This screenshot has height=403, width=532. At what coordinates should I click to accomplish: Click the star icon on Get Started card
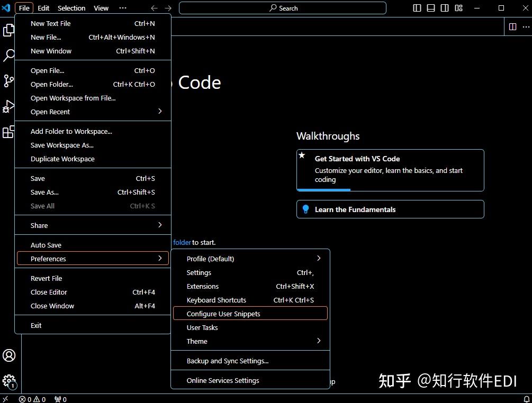pyautogui.click(x=302, y=155)
